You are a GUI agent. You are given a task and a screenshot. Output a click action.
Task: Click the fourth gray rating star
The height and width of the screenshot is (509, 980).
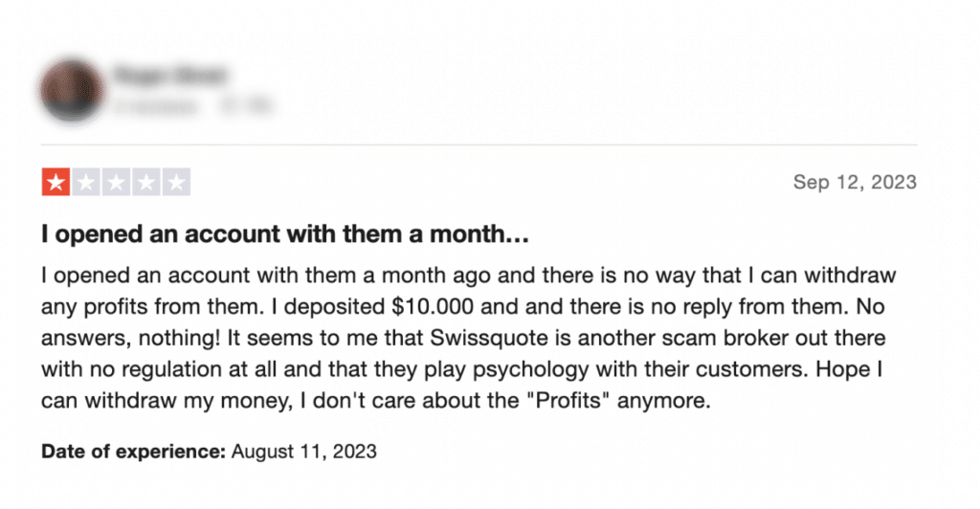pyautogui.click(x=146, y=183)
